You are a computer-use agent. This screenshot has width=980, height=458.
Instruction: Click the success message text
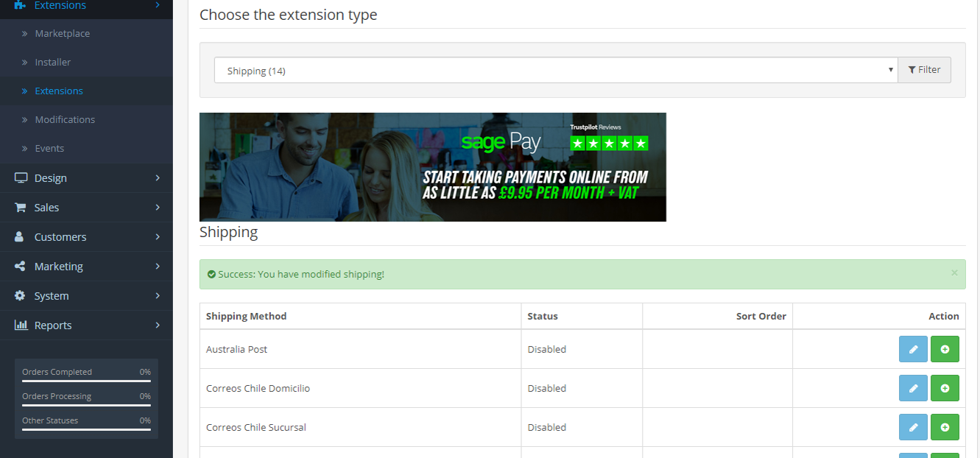[301, 275]
